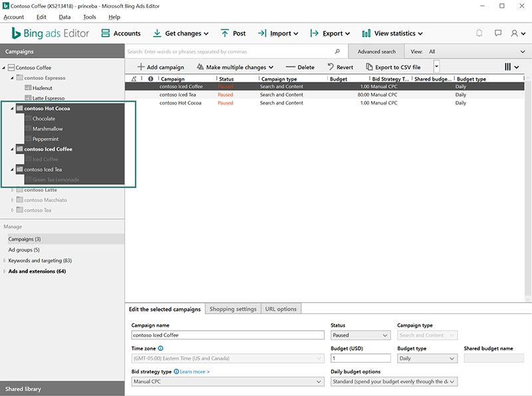Open the Bid strategy type dropdown
532x396 pixels.
[x=227, y=381]
